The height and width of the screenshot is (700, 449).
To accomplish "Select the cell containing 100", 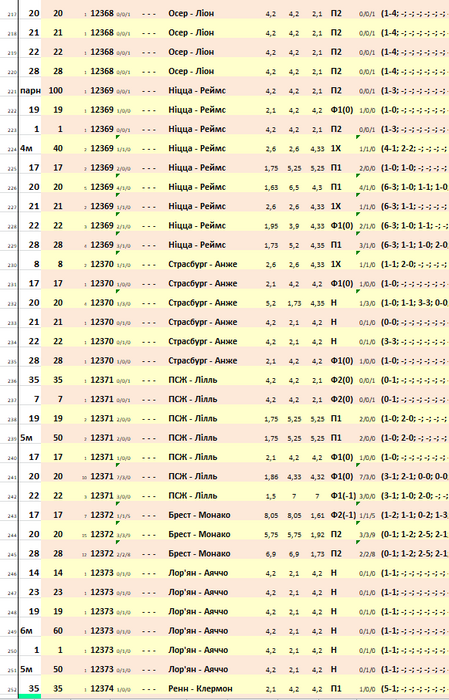I will click(x=56, y=91).
